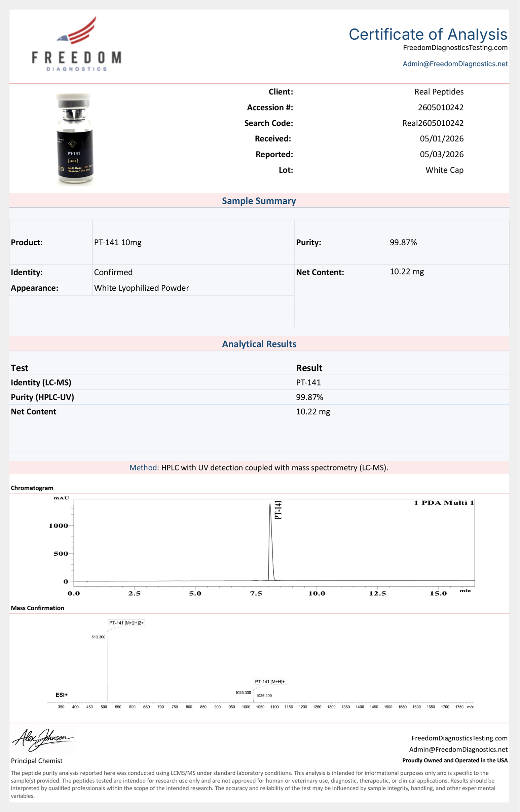
Task: Click the Sample Summary section header
Action: click(259, 201)
